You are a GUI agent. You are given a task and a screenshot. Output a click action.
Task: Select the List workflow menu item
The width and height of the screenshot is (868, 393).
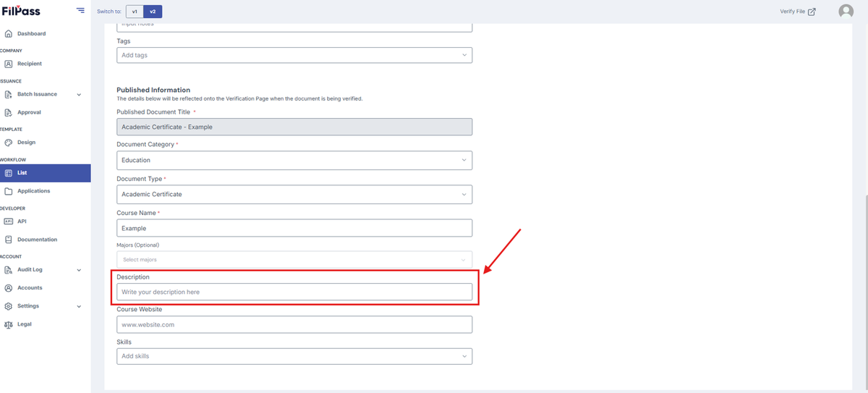pos(46,173)
